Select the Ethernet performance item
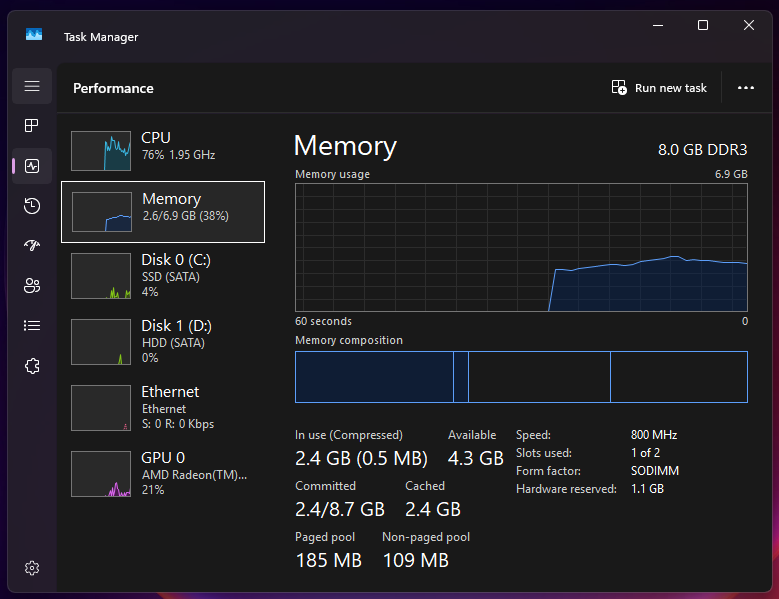This screenshot has width=779, height=599. (x=162, y=406)
